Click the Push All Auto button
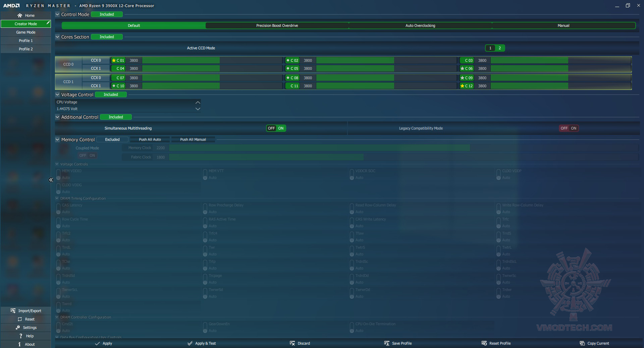This screenshot has height=348, width=644. (x=150, y=140)
